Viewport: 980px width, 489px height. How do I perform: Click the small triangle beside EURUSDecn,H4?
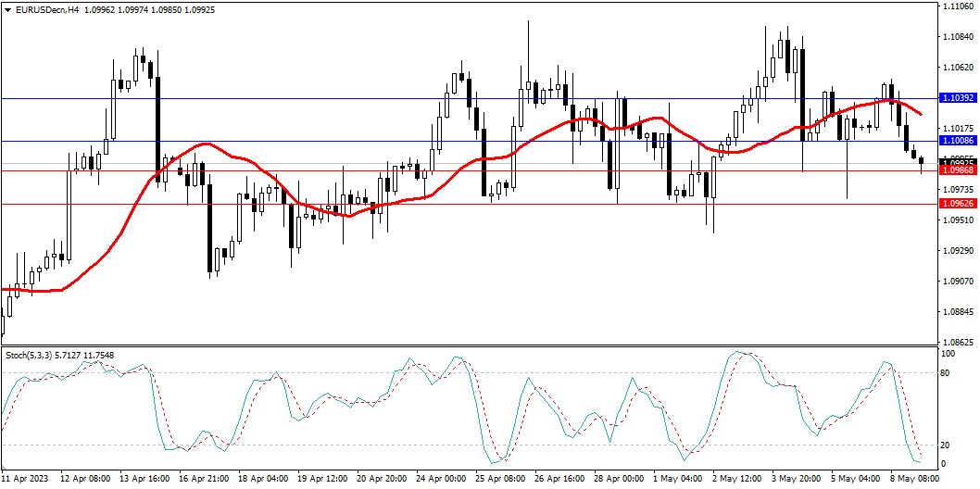(6, 10)
